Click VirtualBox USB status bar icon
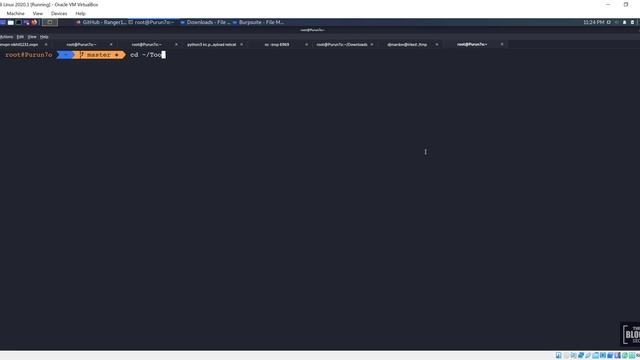The image size is (640, 360). pos(588,356)
